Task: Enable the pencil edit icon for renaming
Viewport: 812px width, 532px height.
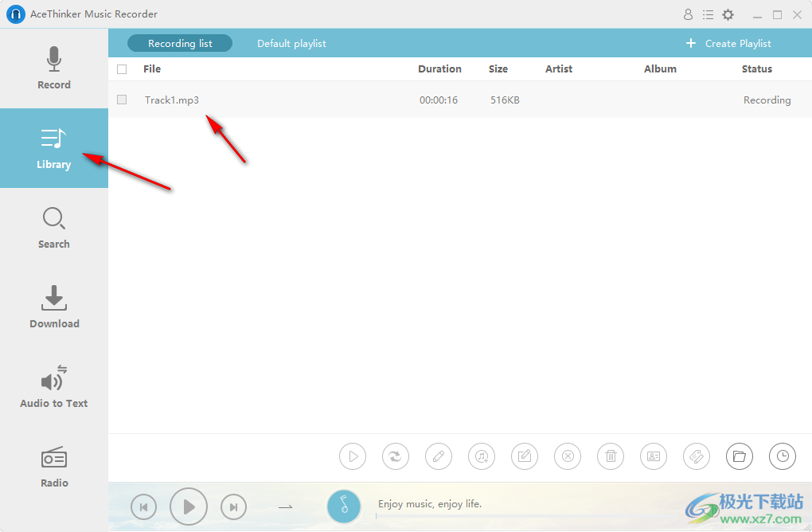Action: 439,456
